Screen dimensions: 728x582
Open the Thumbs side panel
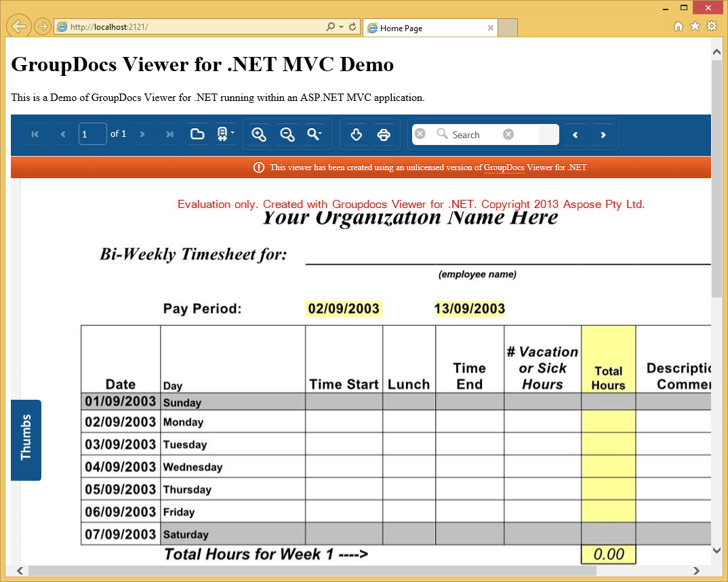pos(26,440)
